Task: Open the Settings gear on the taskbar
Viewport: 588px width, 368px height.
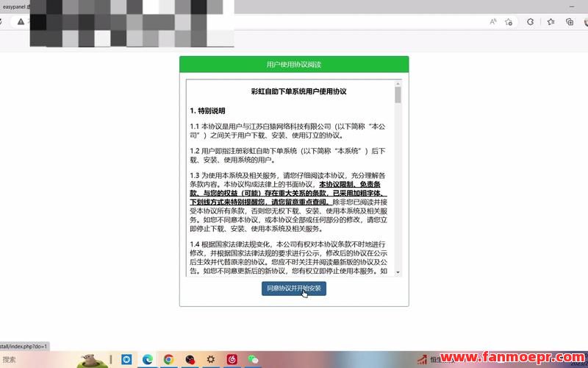Action: (x=211, y=360)
